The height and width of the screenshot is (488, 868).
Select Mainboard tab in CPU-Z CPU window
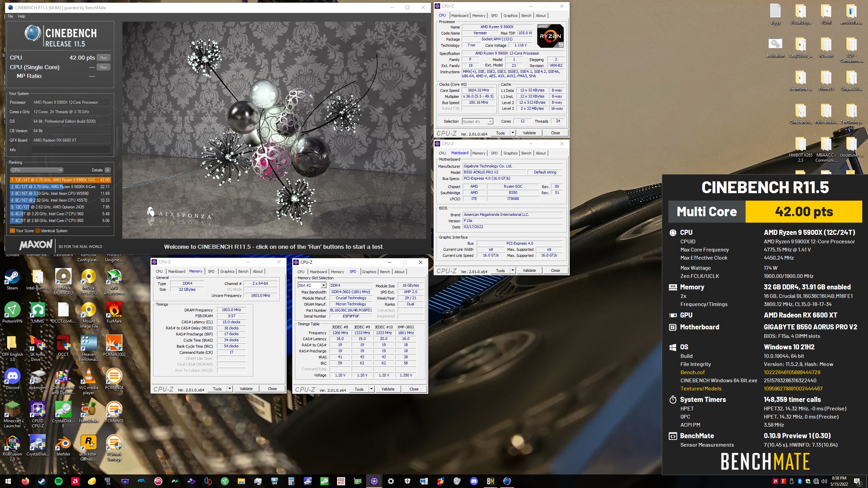[459, 16]
